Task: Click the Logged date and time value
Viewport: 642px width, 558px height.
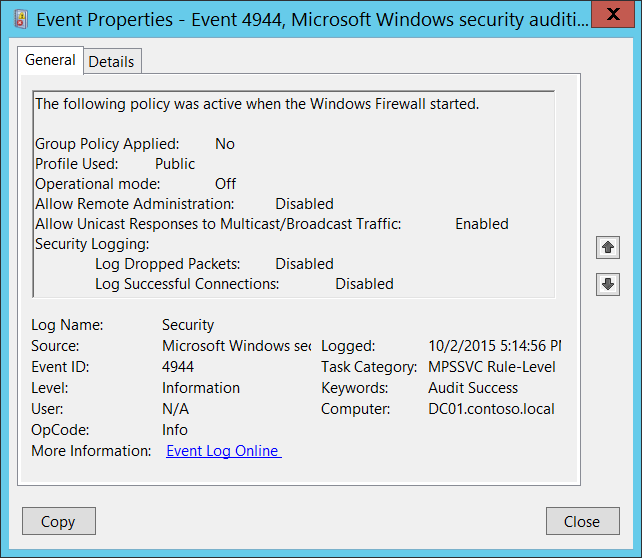Action: (x=494, y=346)
